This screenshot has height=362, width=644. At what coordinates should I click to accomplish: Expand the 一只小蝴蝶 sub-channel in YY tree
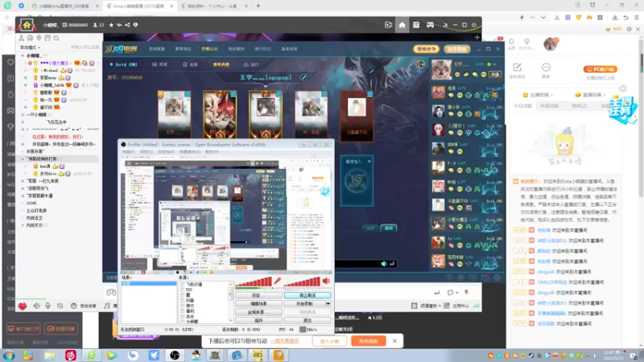[x=23, y=114]
